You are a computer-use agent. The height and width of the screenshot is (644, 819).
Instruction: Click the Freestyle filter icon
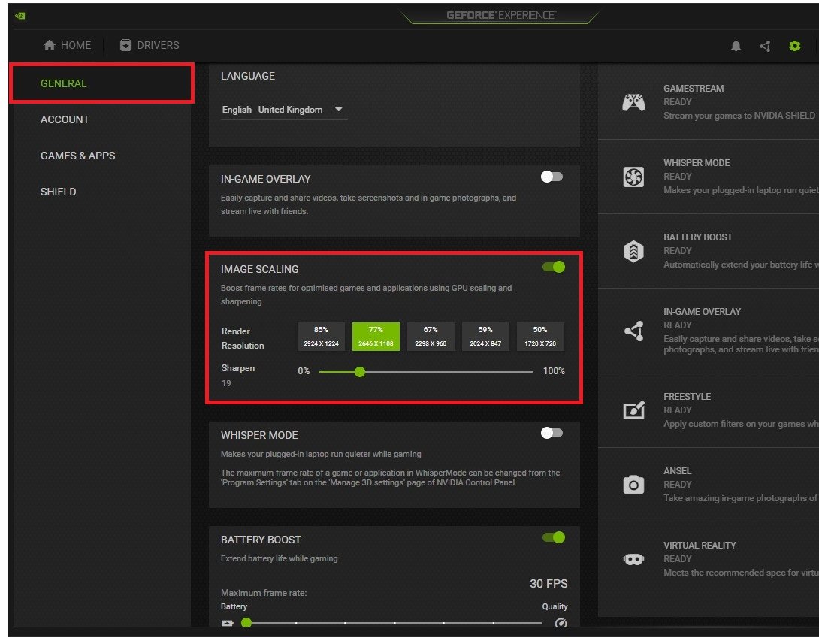tap(633, 410)
